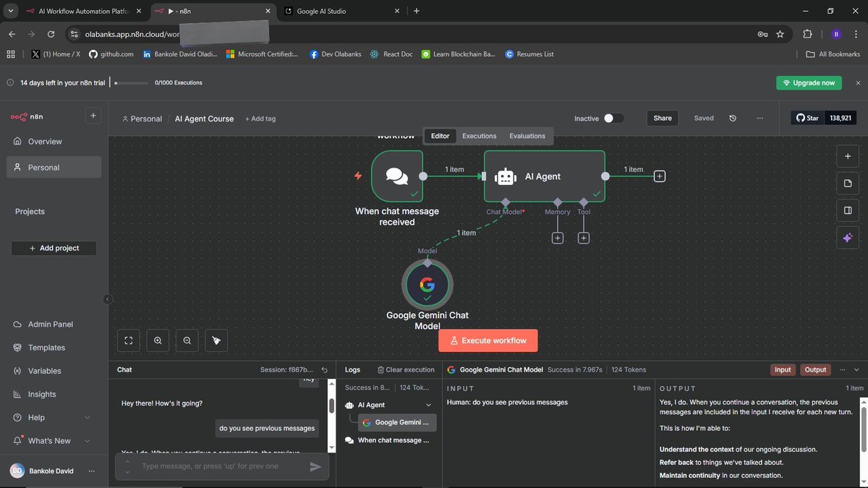The height and width of the screenshot is (488, 868).
Task: Add a Memory sub-node with plus
Action: (557, 238)
